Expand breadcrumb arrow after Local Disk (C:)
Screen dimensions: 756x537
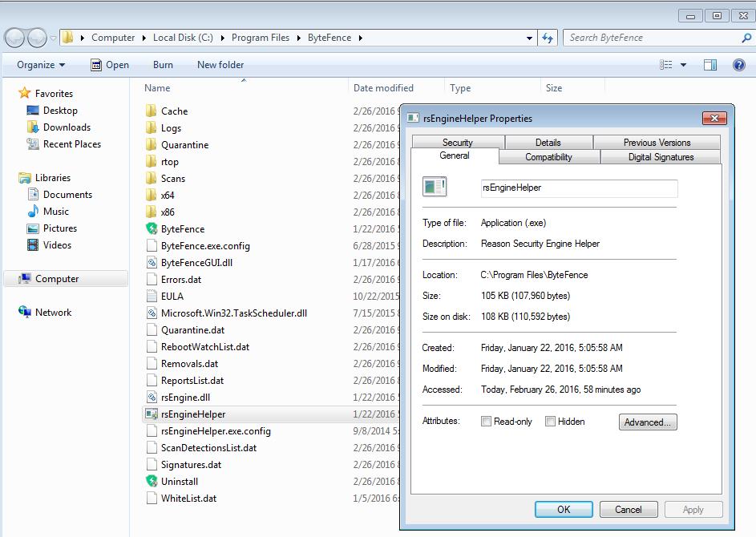click(222, 38)
